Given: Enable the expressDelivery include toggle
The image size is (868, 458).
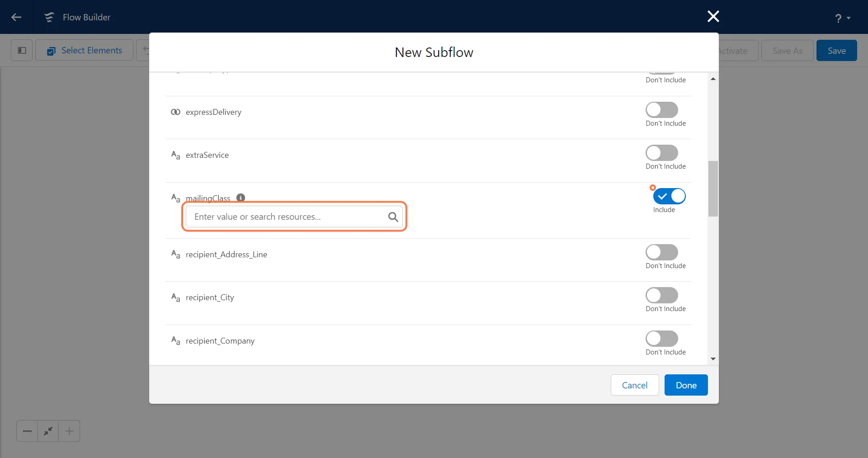Looking at the screenshot, I should pos(661,110).
